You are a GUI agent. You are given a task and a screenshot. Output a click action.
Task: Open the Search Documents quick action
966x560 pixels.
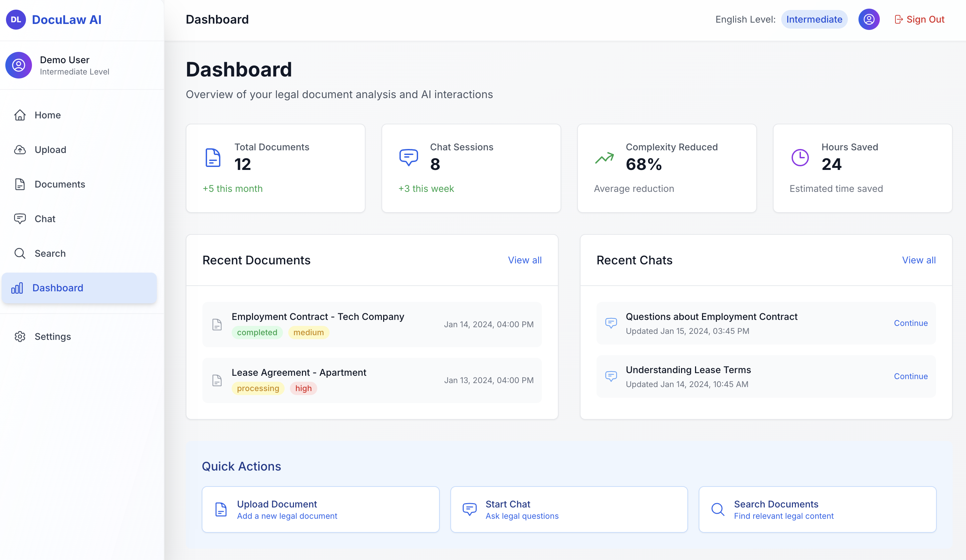[817, 509]
